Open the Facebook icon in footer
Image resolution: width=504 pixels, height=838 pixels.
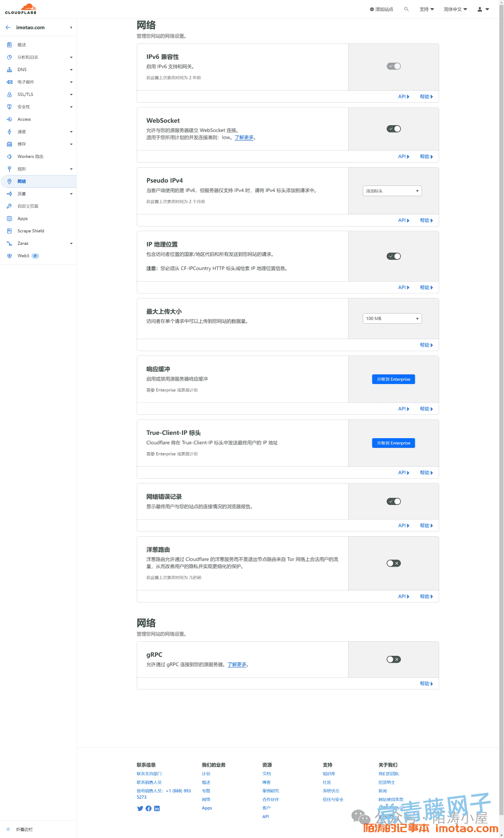pos(148,809)
